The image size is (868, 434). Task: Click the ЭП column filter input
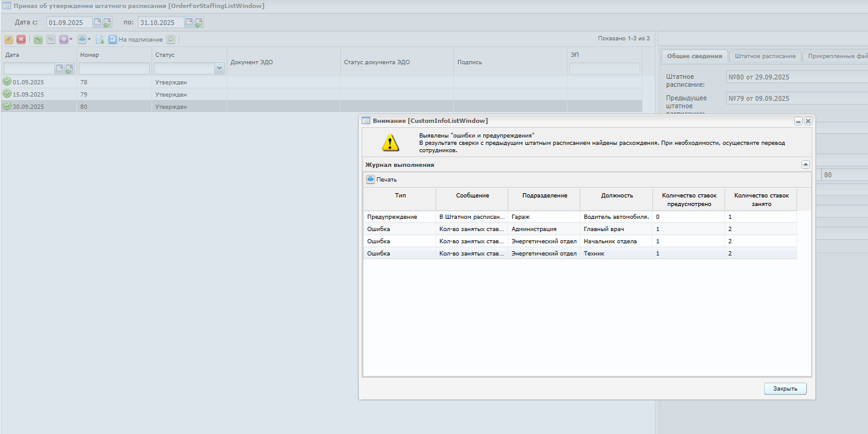pyautogui.click(x=605, y=68)
